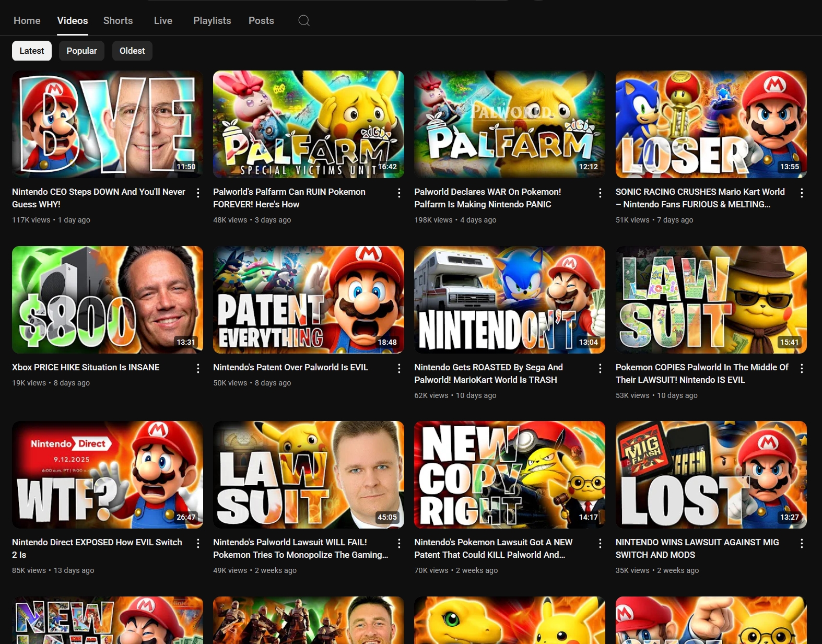Play the 12:12 Palworld Palfarm thumbnail
The width and height of the screenshot is (822, 644).
coord(510,124)
